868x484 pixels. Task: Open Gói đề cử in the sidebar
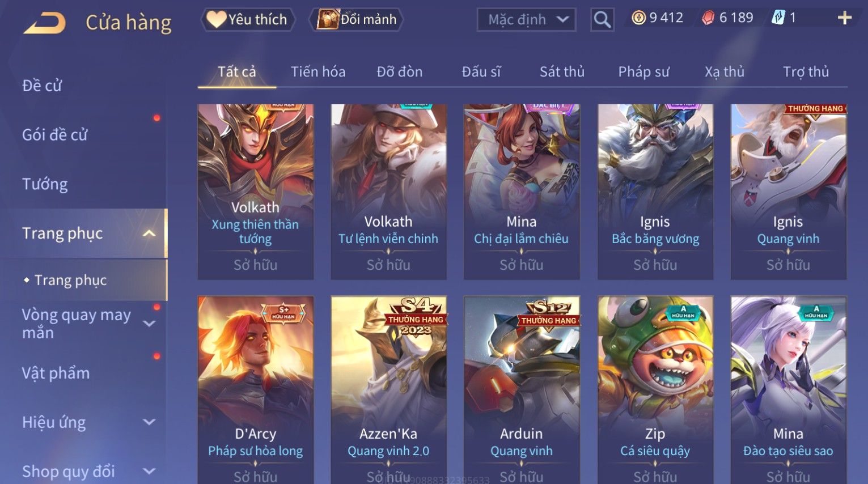55,135
